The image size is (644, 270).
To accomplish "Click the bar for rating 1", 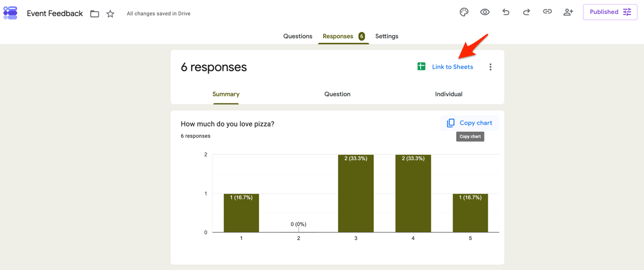I will tap(241, 213).
